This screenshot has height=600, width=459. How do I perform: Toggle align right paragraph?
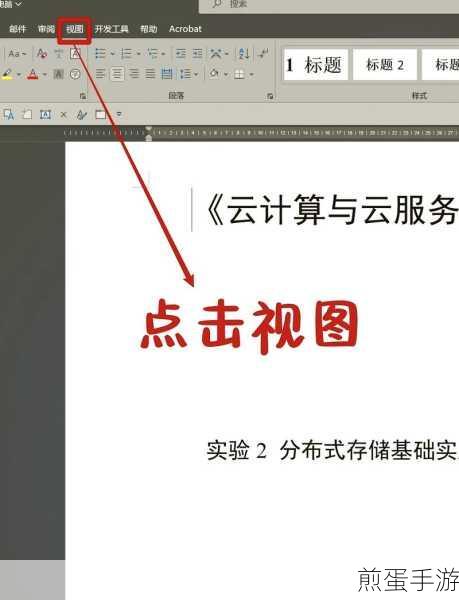click(134, 73)
